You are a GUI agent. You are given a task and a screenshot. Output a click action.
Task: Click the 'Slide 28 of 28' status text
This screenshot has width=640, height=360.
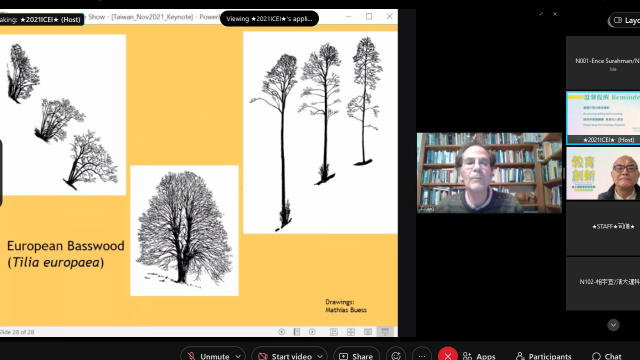click(17, 332)
